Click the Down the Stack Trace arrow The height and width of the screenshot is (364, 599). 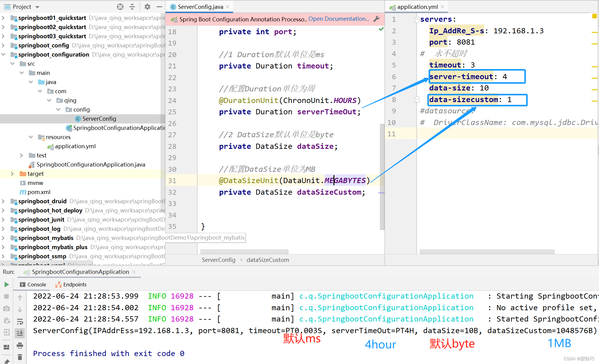(x=20, y=310)
